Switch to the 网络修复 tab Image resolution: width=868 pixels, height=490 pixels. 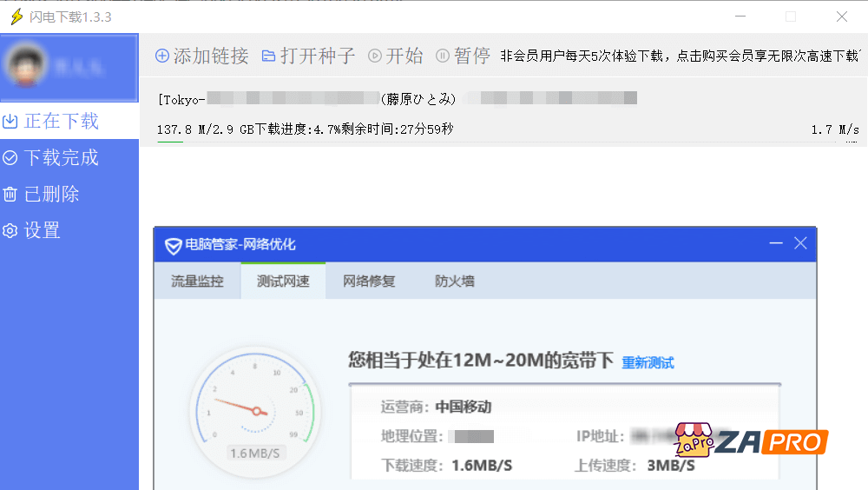click(369, 281)
